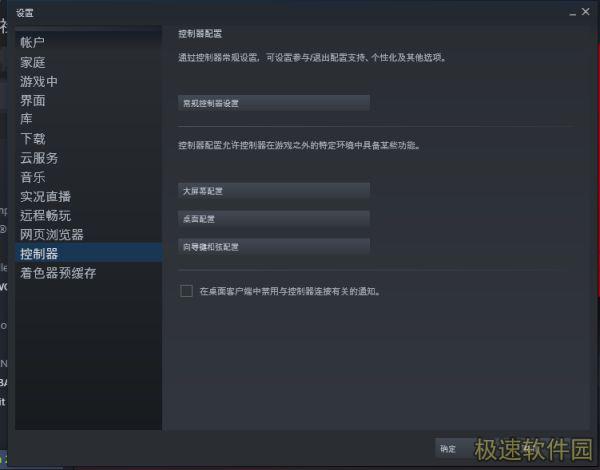The height and width of the screenshot is (470, 600).
Task: Select the 库 category
Action: pos(26,119)
